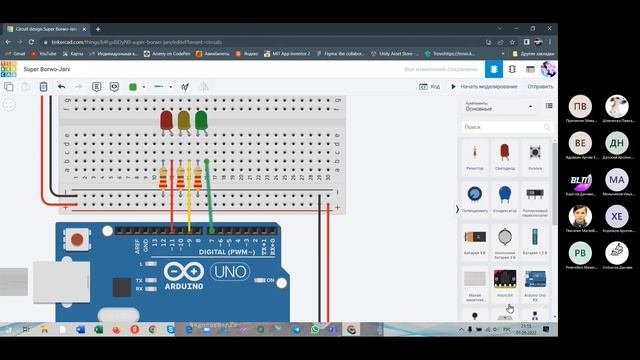Open the Unity Asset Store bookmark
Viewport: 640px width, 360px height.
pos(394,53)
